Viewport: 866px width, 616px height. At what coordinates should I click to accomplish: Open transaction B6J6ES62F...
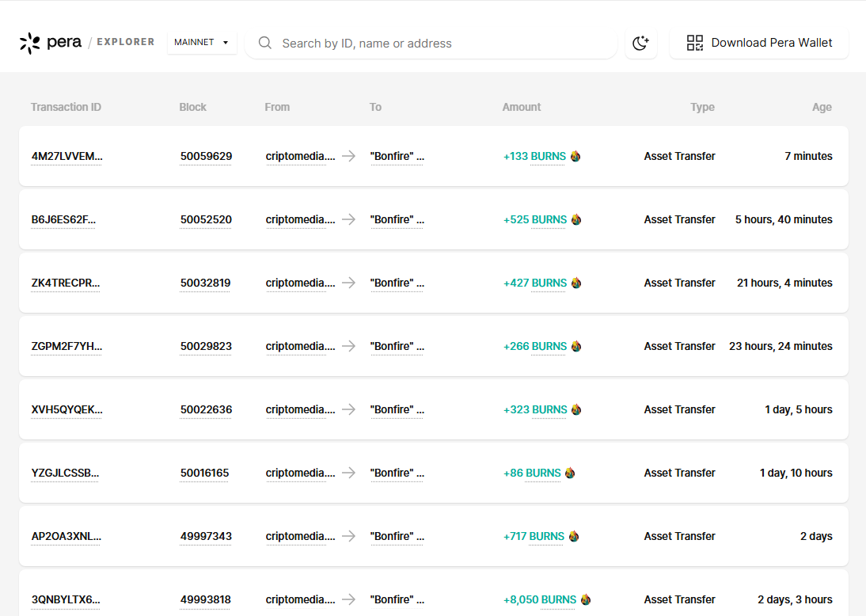(x=63, y=220)
